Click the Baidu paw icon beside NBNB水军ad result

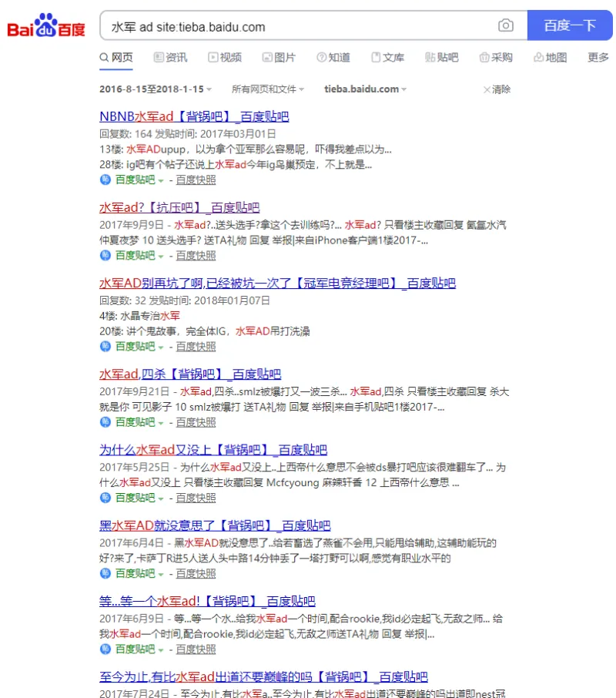coord(105,180)
